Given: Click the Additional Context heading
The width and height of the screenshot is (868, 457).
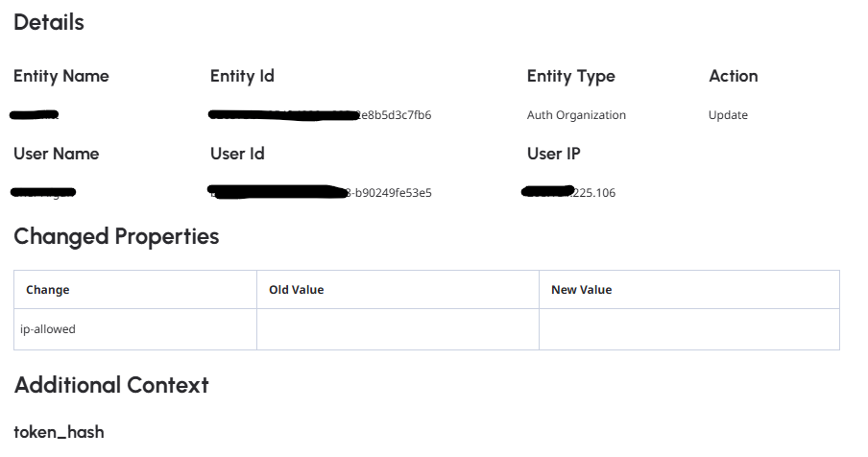Looking at the screenshot, I should [x=111, y=385].
